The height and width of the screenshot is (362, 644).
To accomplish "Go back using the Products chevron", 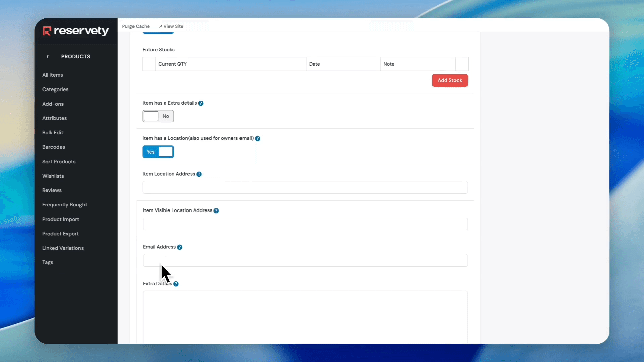I will (48, 57).
